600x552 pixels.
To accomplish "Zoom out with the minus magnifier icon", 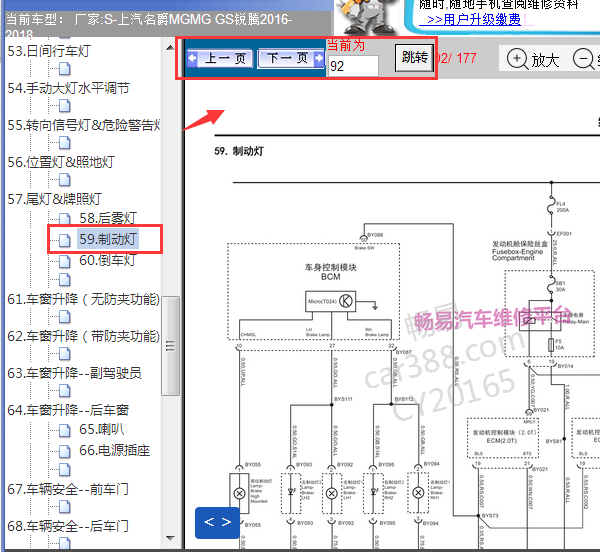I will [x=584, y=59].
